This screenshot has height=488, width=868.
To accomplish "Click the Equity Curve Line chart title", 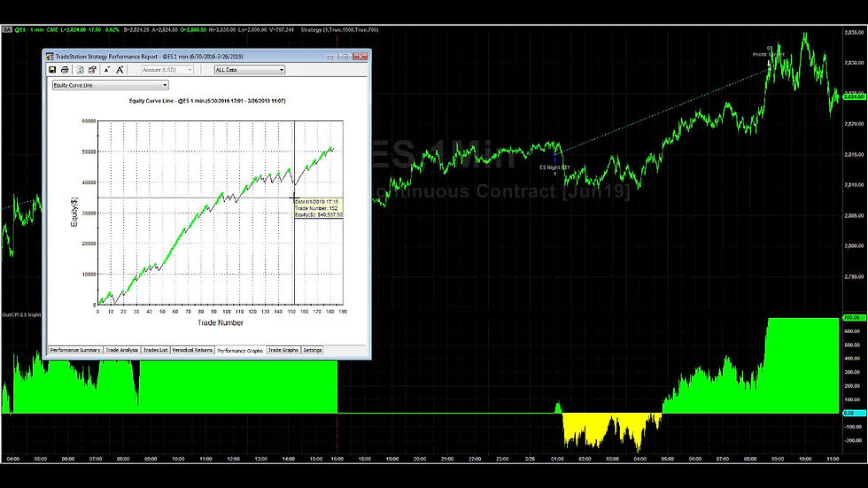I will [207, 101].
